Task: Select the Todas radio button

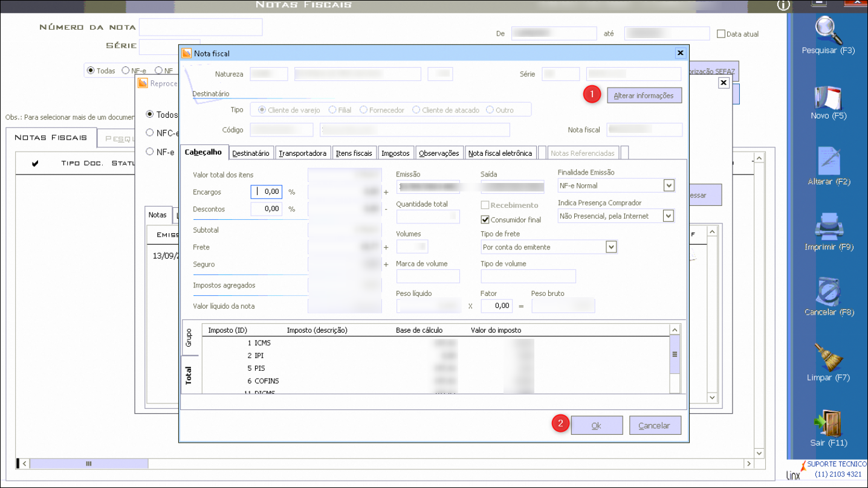Action: pos(91,71)
